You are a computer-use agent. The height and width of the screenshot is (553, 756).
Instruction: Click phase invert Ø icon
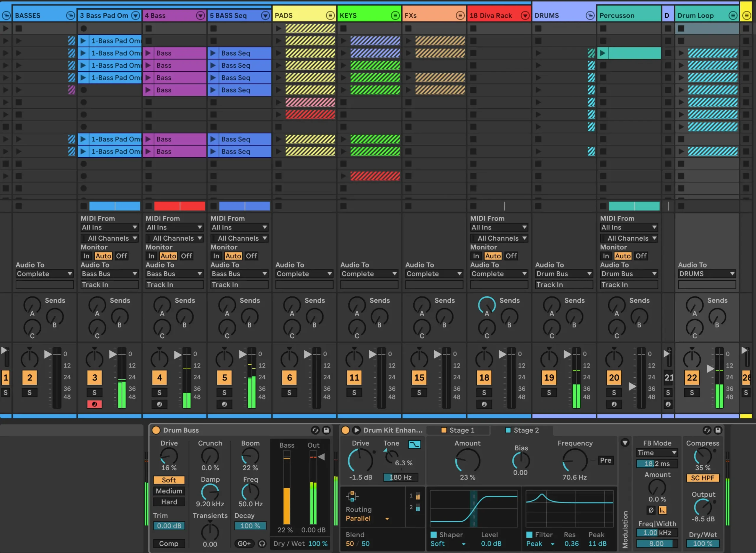click(x=651, y=510)
